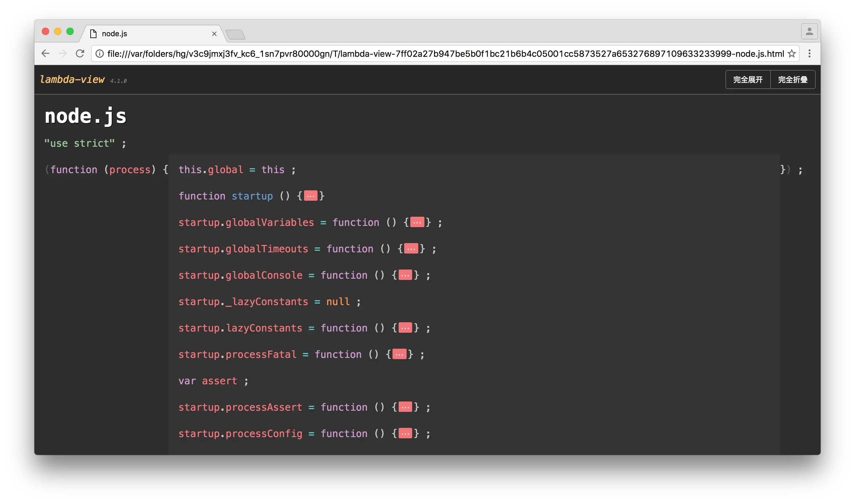855x504 pixels.
Task: Click the 完全折叠 collapse-all button
Action: [792, 79]
